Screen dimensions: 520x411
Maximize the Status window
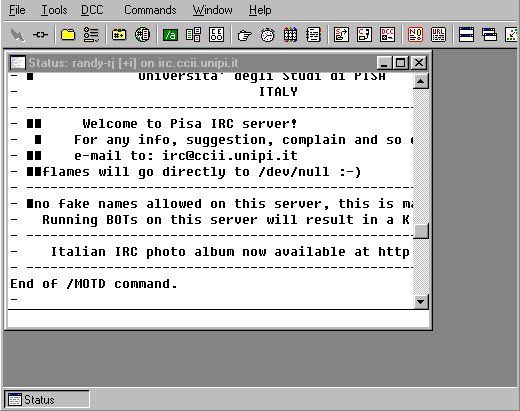[x=400, y=63]
